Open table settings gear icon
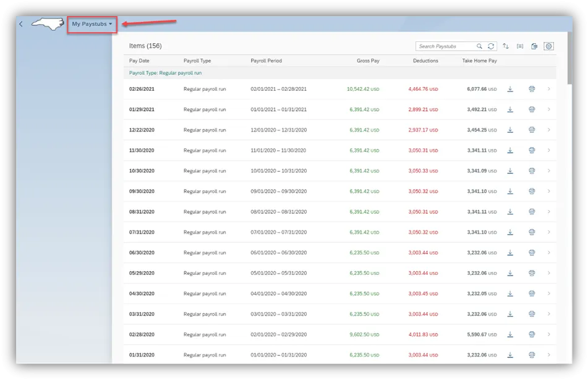Screen dimensions: 588x380 (548, 46)
